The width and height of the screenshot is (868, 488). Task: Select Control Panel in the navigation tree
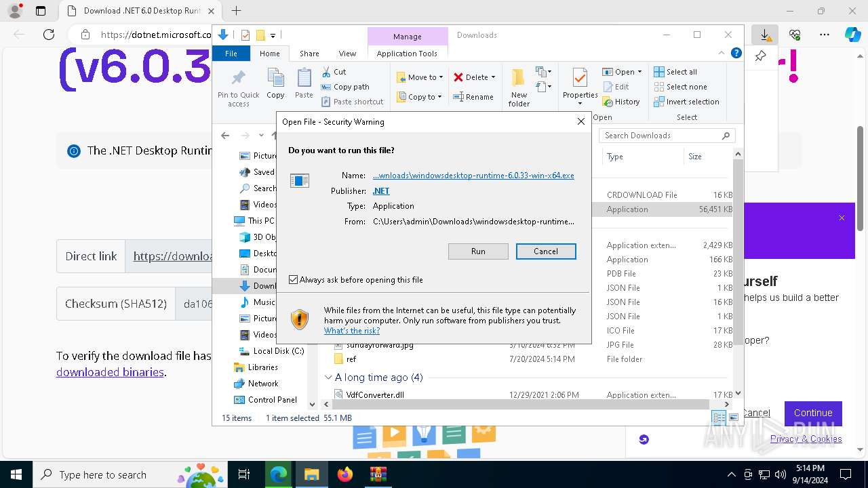coord(265,400)
